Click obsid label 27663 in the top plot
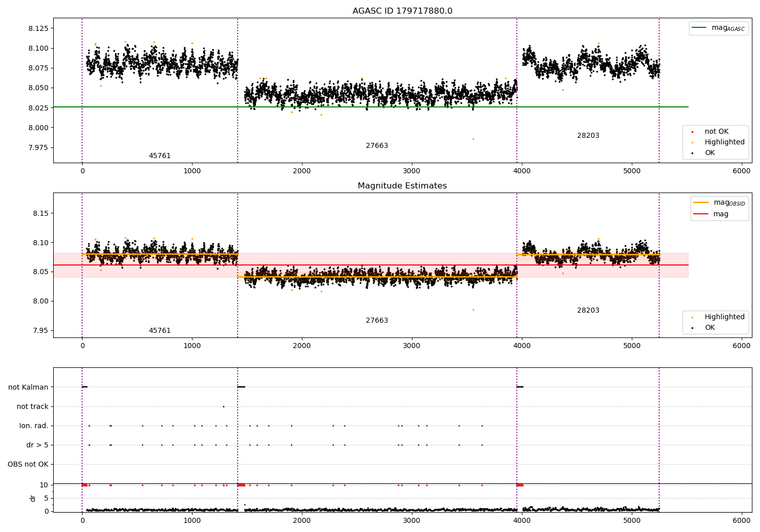Screen dimensions: 760x532 [377, 146]
